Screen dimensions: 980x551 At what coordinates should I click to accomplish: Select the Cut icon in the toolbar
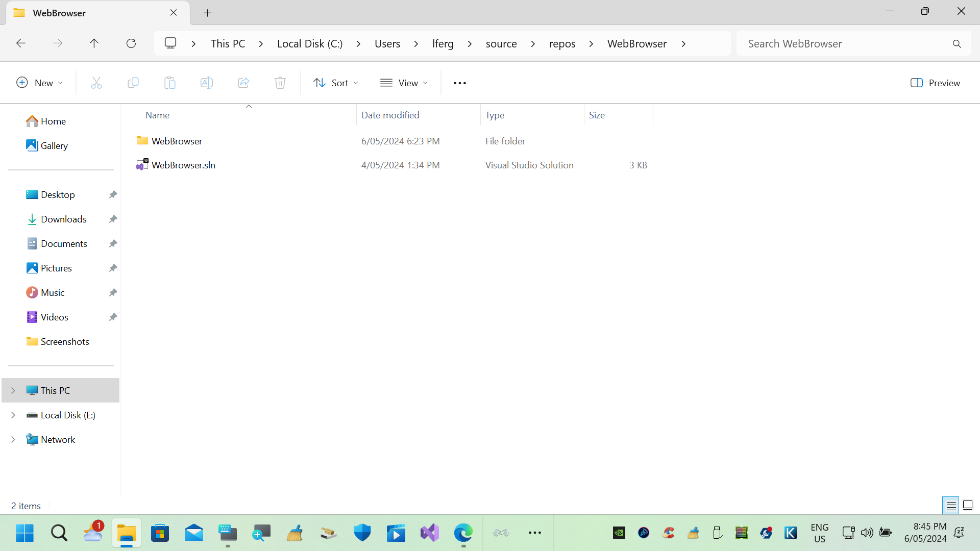96,82
